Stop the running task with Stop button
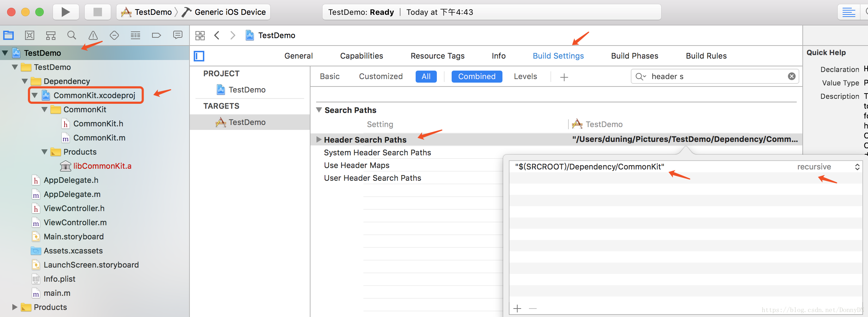This screenshot has height=317, width=868. pyautogui.click(x=97, y=12)
